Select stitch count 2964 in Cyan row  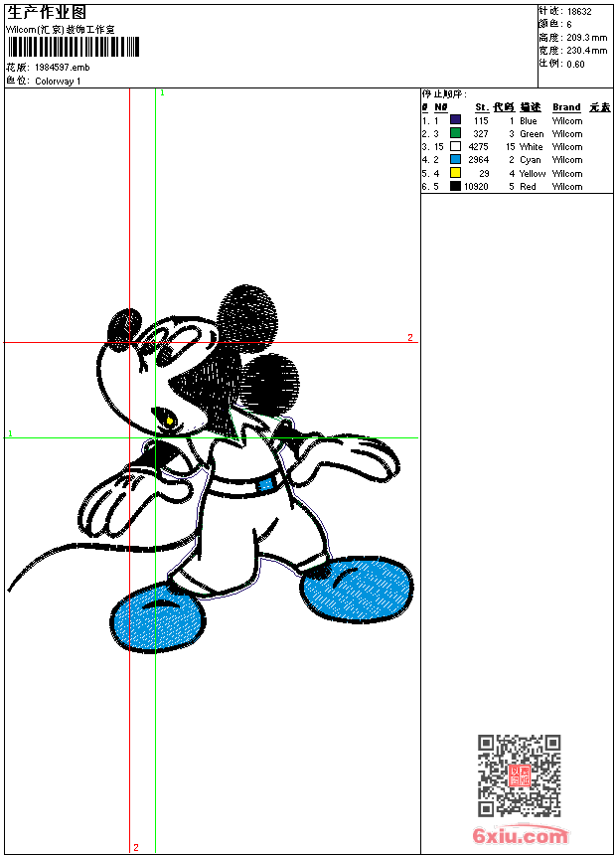(479, 160)
